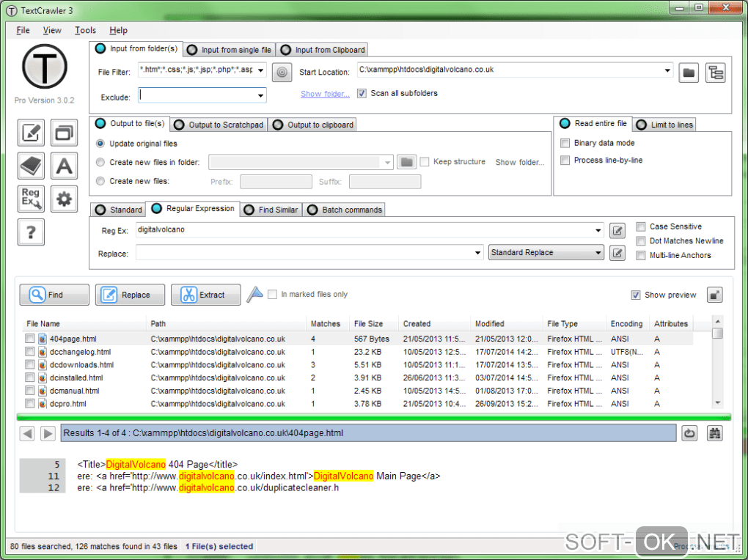Select Create new files radio option
Image resolution: width=748 pixels, height=560 pixels.
(x=100, y=181)
